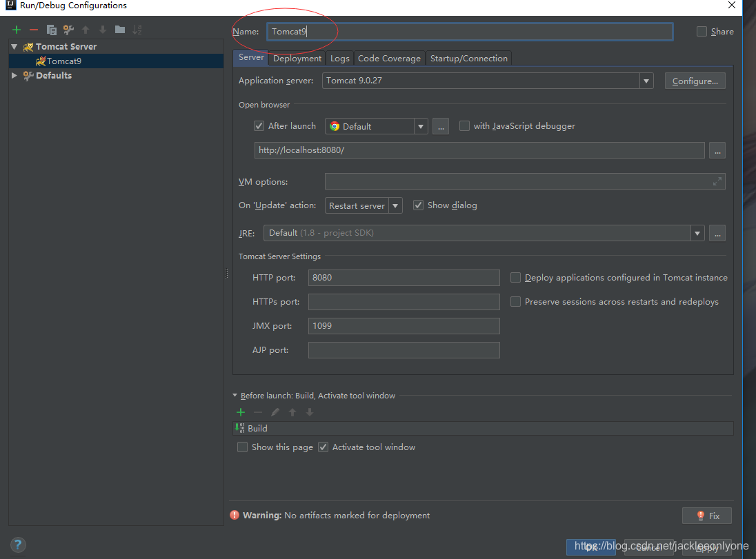Copy configuration icon in toolbar
The width and height of the screenshot is (756, 559).
(52, 30)
